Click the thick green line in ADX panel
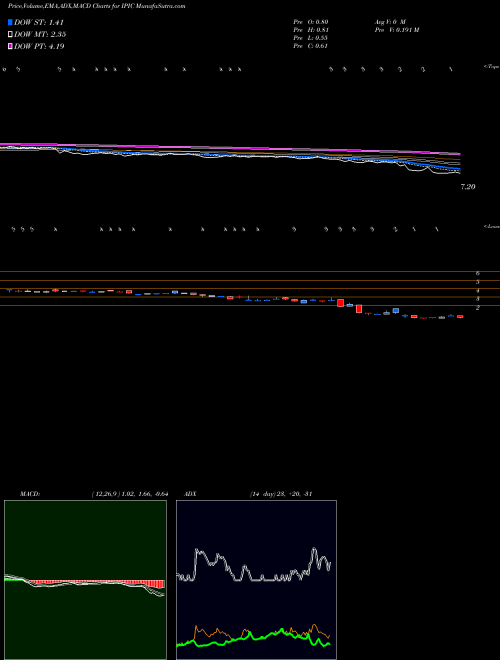500x660 pixels. 253,636
